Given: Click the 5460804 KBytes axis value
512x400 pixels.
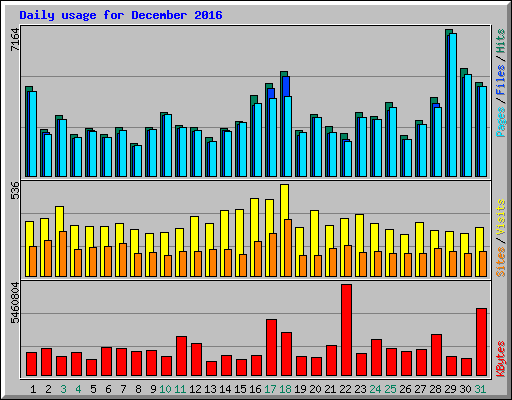Looking at the screenshot, I should pyautogui.click(x=15, y=303).
